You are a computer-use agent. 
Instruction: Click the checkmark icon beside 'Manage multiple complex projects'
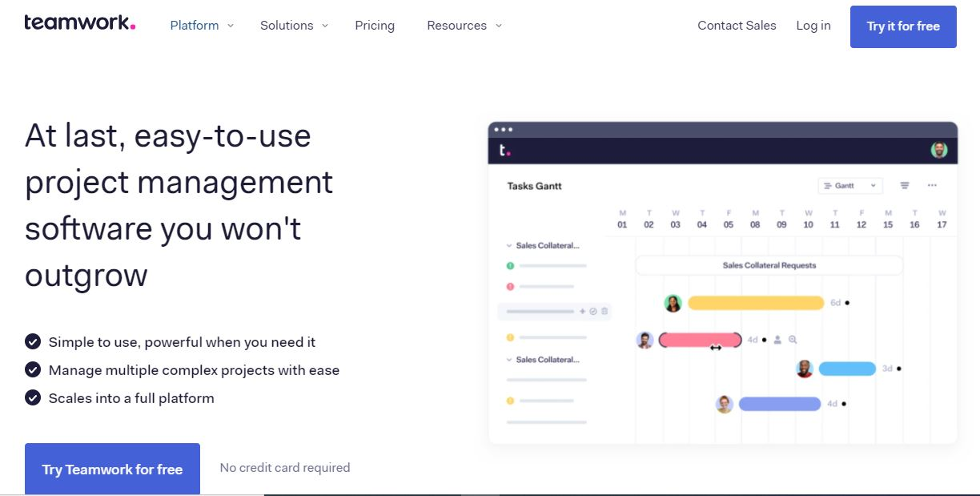pos(33,370)
